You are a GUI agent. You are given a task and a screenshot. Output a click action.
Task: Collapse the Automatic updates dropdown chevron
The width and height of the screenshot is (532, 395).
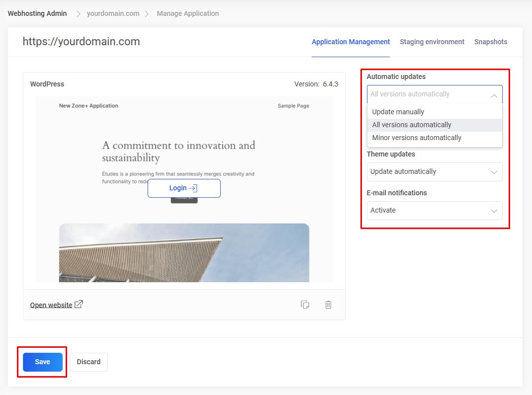pyautogui.click(x=494, y=95)
